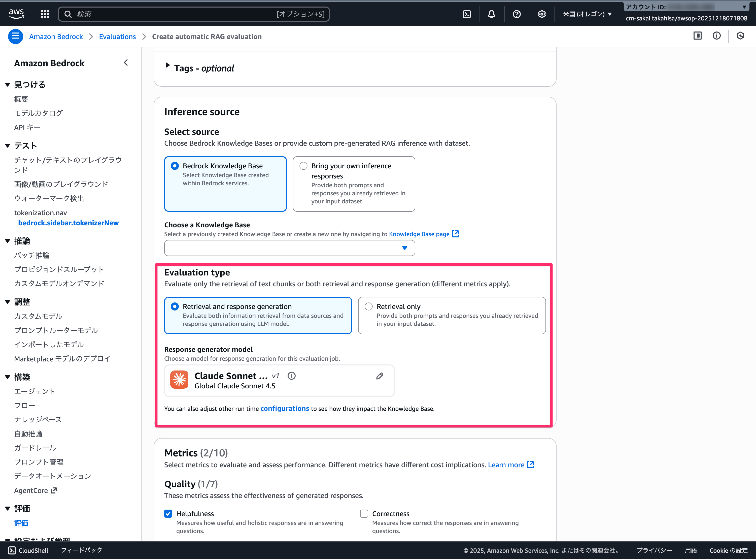The image size is (756, 559).
Task: Click the info icon next to Claude Sonnet
Action: click(291, 376)
